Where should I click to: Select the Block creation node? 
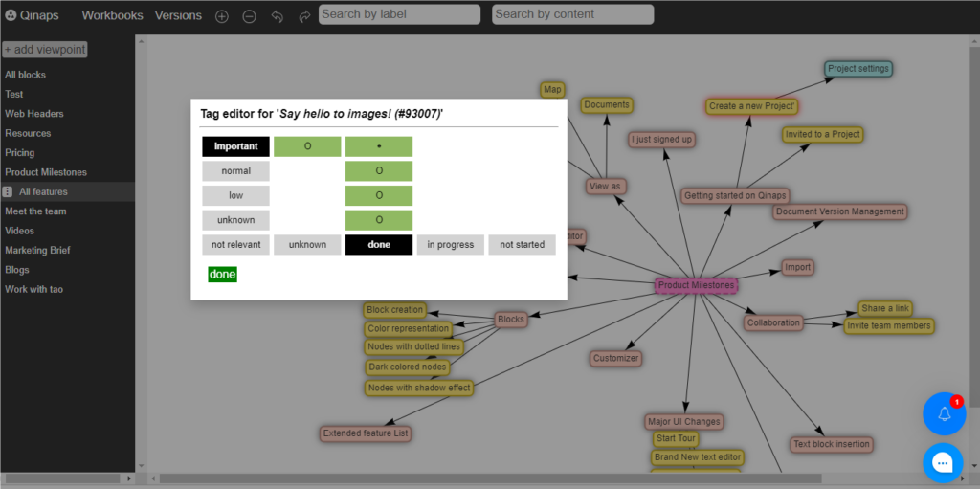(x=394, y=309)
